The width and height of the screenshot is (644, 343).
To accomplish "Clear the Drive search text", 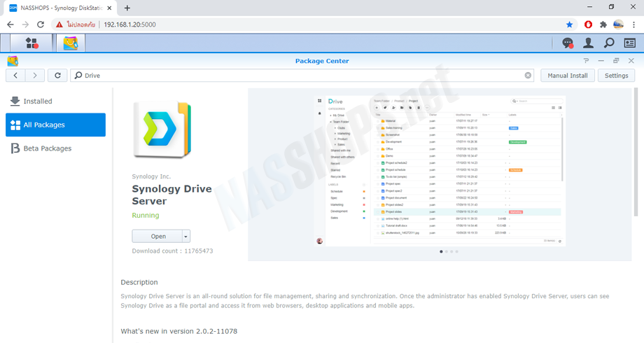I will click(x=528, y=75).
